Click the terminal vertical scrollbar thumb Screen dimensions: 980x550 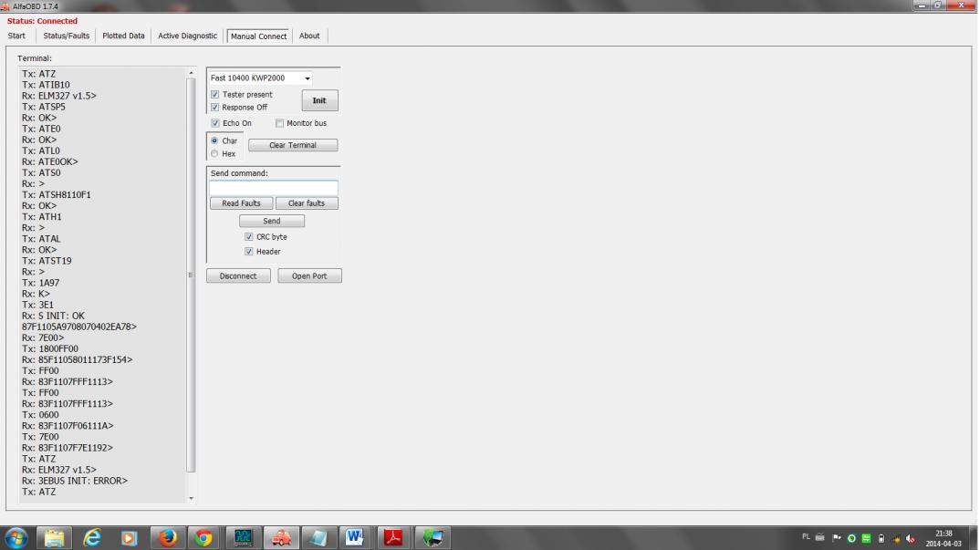click(x=191, y=275)
